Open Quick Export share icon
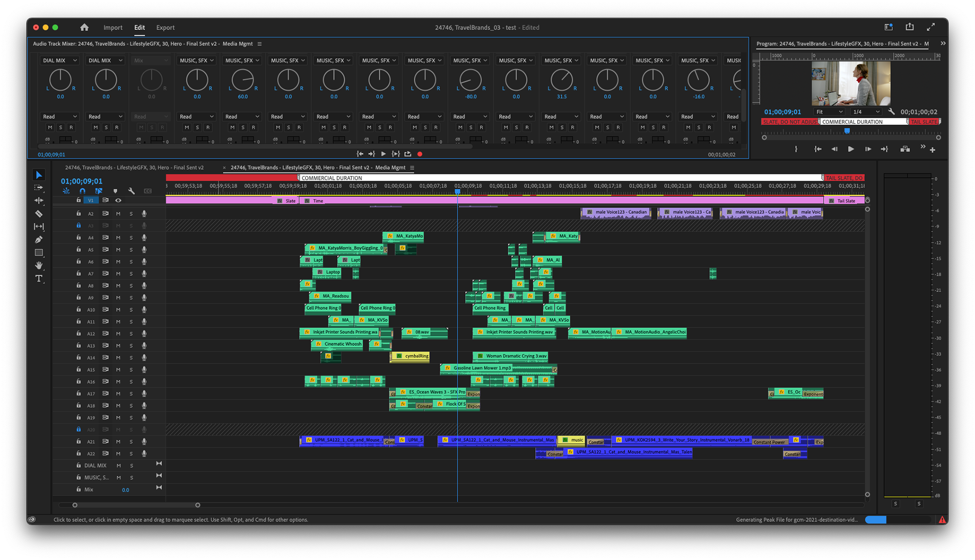 click(909, 27)
